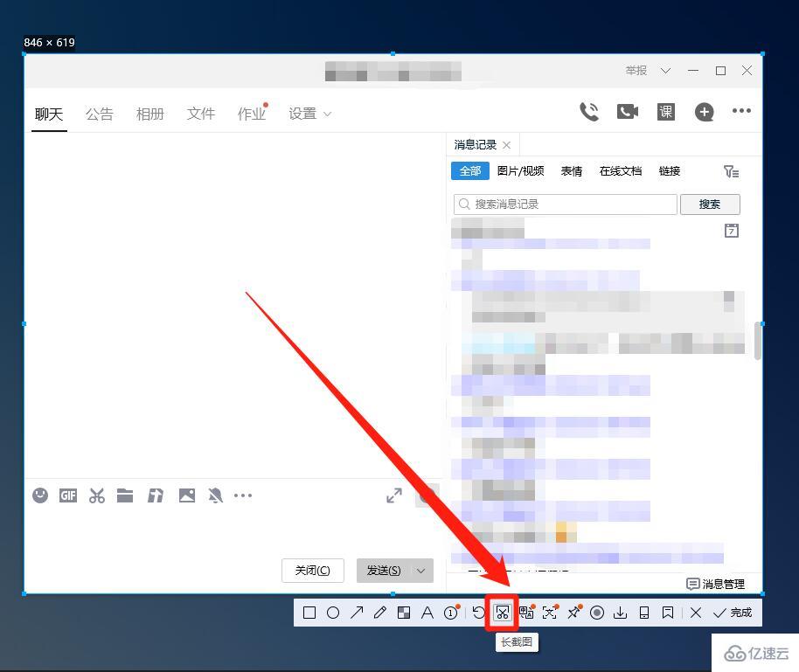Filter messages by 图片/视频

(520, 171)
